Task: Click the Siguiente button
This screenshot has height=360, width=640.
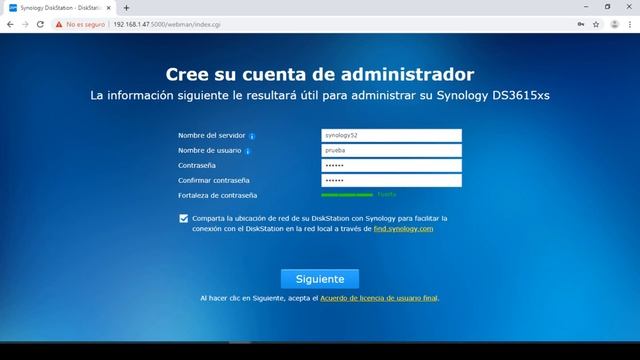Action: click(x=320, y=279)
